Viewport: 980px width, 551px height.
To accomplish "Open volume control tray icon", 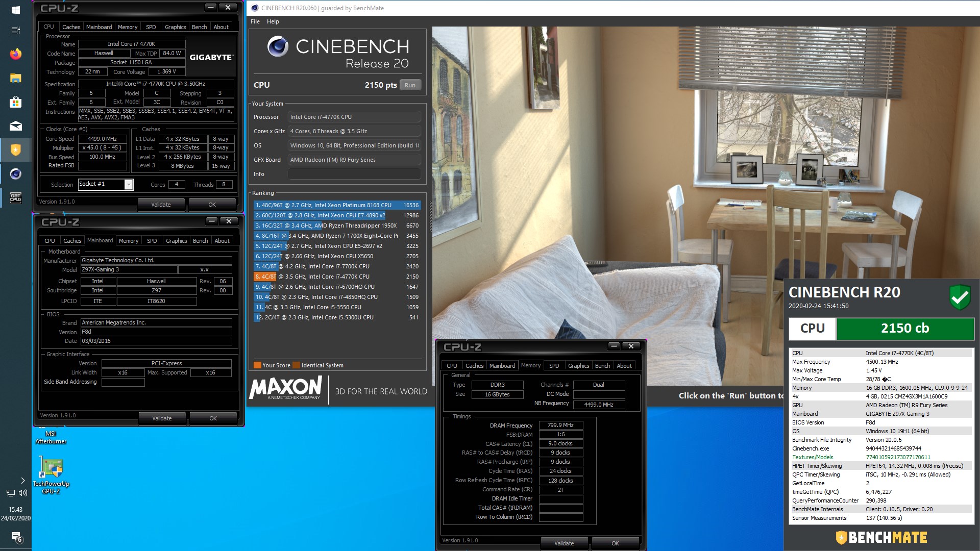I will (23, 493).
